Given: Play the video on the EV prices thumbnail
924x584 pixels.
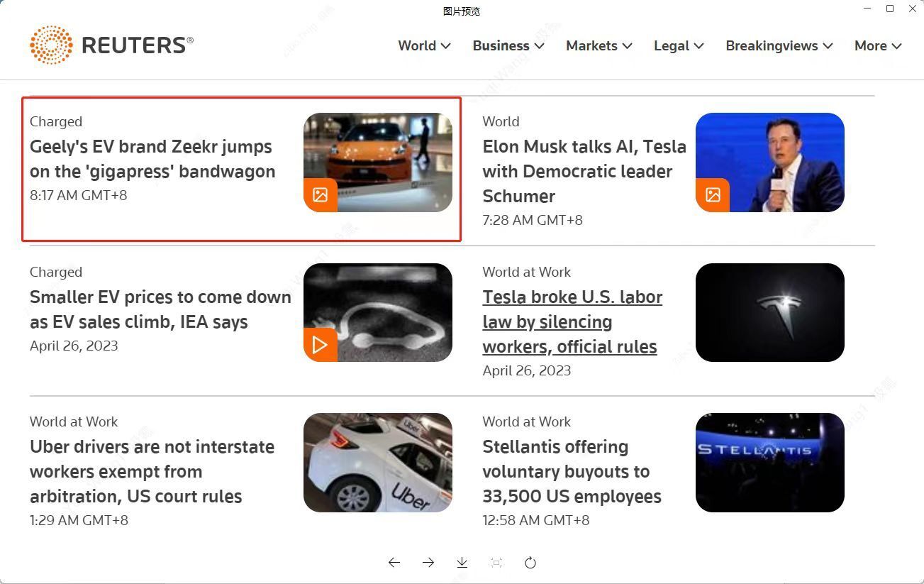Looking at the screenshot, I should click(321, 345).
